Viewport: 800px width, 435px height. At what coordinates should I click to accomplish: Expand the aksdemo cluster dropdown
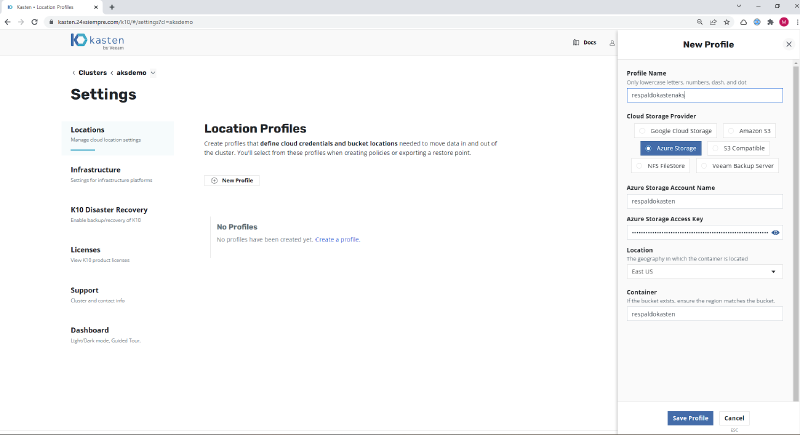coord(153,73)
